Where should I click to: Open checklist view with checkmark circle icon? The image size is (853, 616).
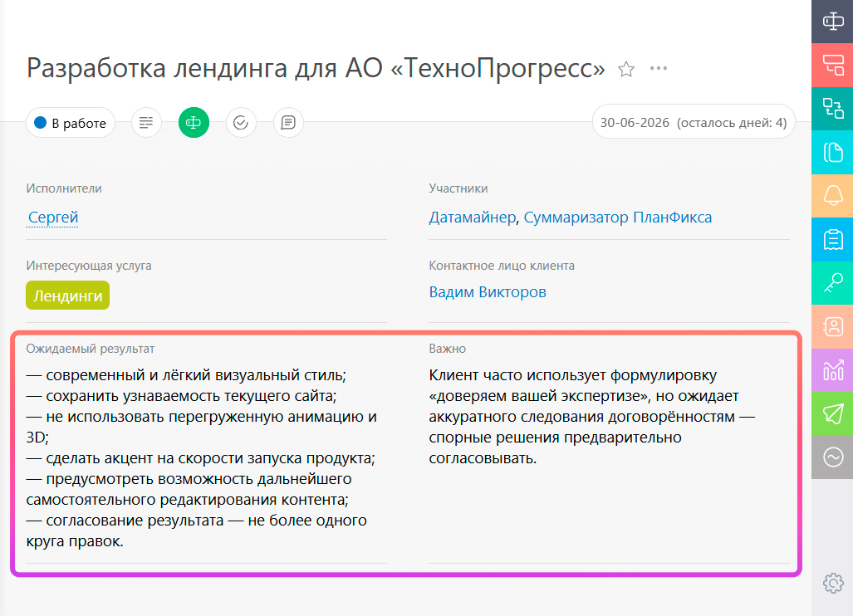click(241, 123)
